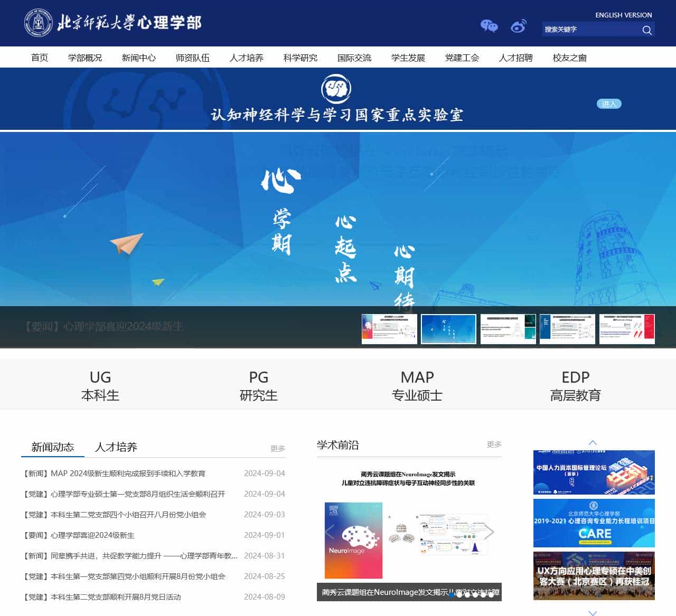Switch active slide via second carousel dot
The image size is (676, 616).
pyautogui.click(x=460, y=593)
